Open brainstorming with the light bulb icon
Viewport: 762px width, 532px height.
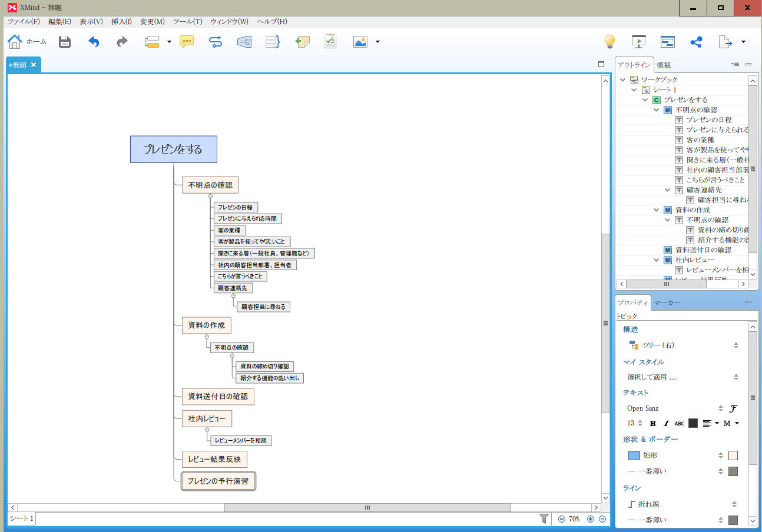[610, 42]
